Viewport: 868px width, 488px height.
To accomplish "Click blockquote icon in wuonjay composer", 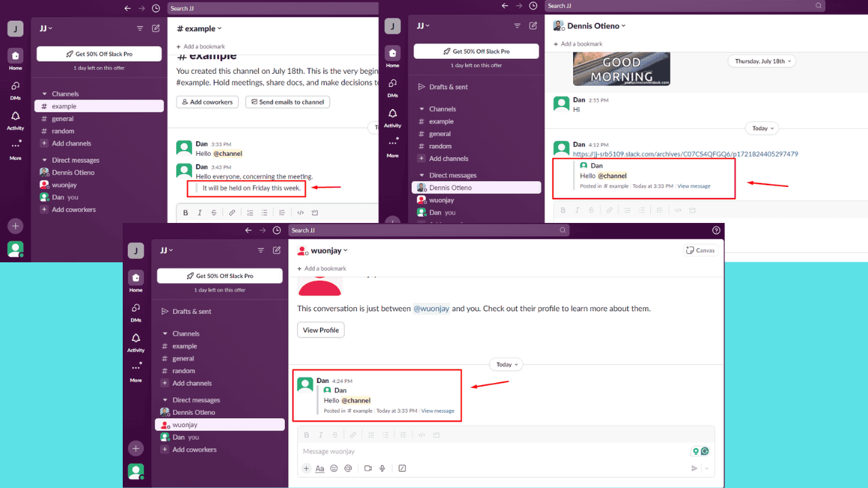I will (x=403, y=434).
